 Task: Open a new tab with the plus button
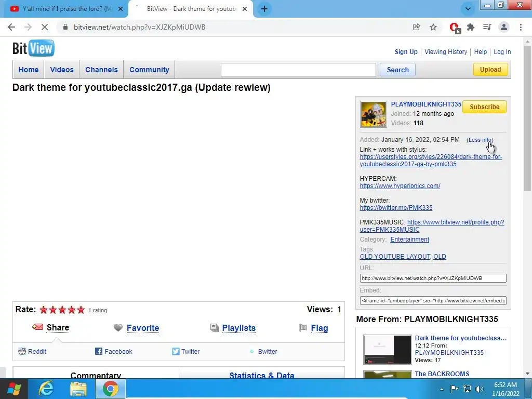(264, 9)
